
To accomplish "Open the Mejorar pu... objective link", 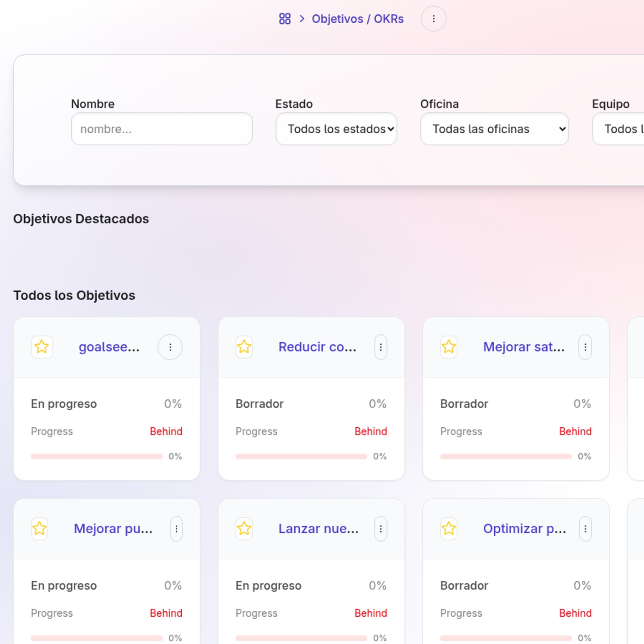I will point(113,529).
